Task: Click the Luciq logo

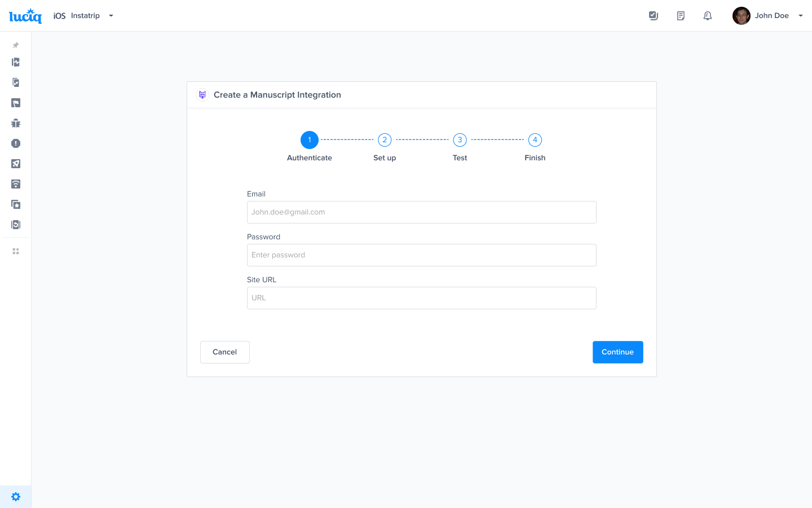Action: click(x=25, y=16)
